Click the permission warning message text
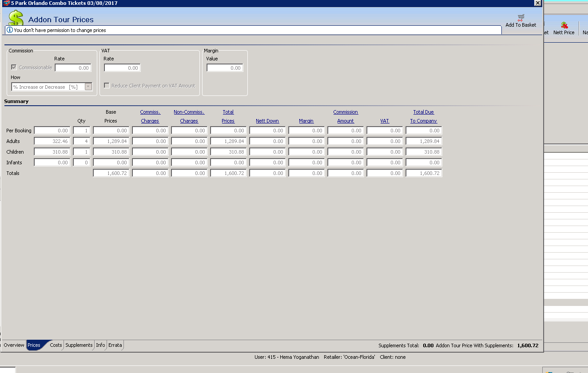This screenshot has width=588, height=373. pyautogui.click(x=60, y=30)
